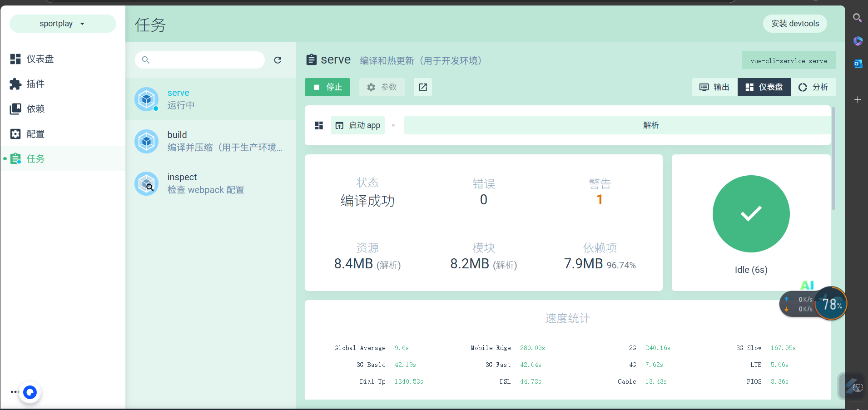Open the app in new window icon
The height and width of the screenshot is (410, 868).
423,87
